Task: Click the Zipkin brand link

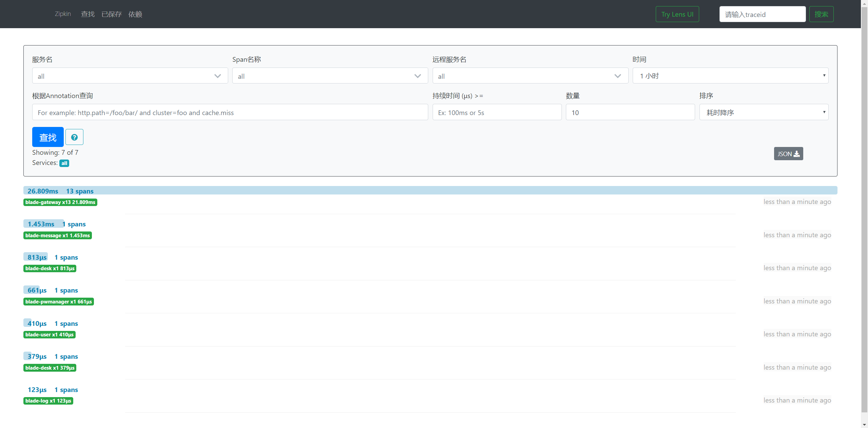Action: [x=63, y=14]
